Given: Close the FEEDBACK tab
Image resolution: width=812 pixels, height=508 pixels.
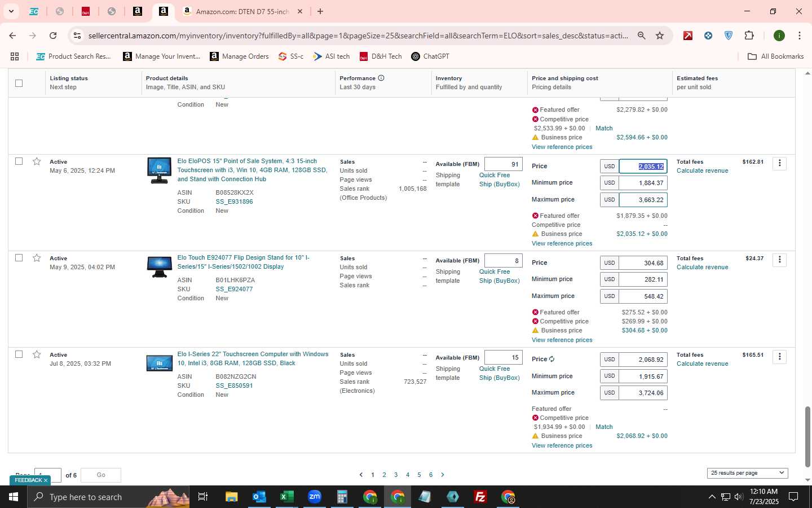Looking at the screenshot, I should 46,480.
